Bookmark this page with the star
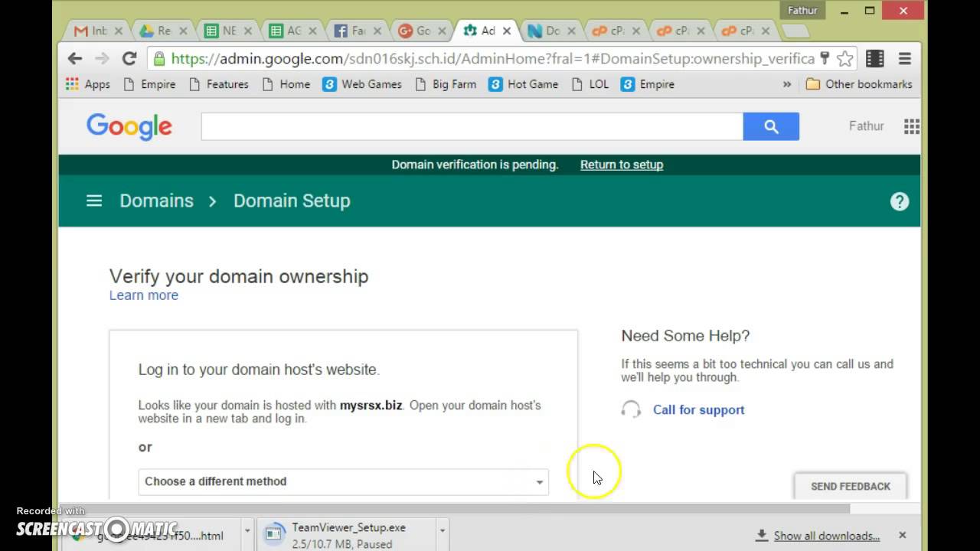 [x=844, y=58]
